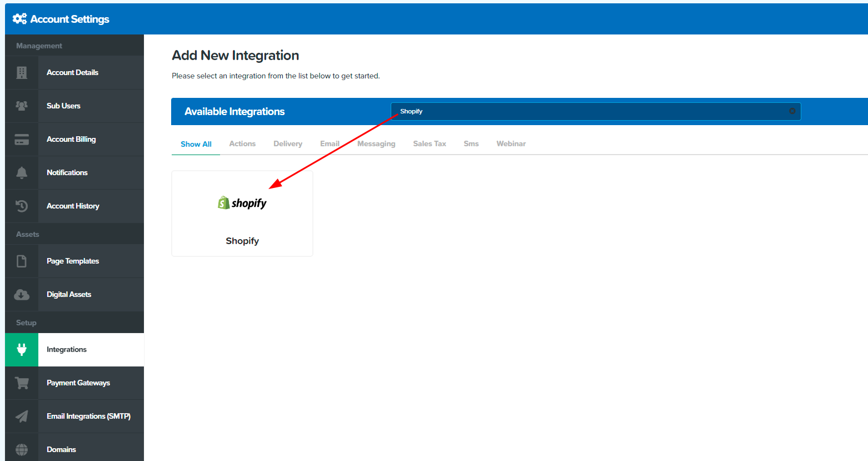Screen dimensions: 868x461
Task: Click the Sub Users people icon
Action: (x=22, y=106)
